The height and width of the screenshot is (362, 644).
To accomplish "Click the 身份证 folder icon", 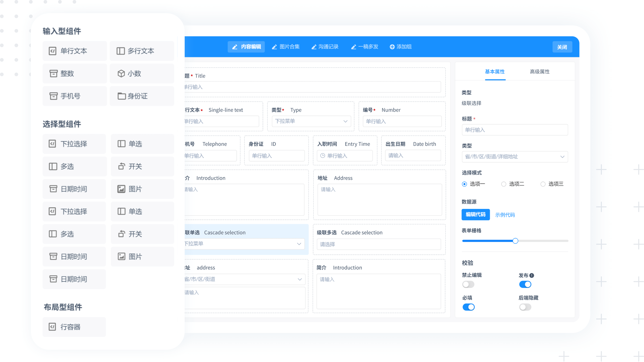I will click(x=121, y=96).
